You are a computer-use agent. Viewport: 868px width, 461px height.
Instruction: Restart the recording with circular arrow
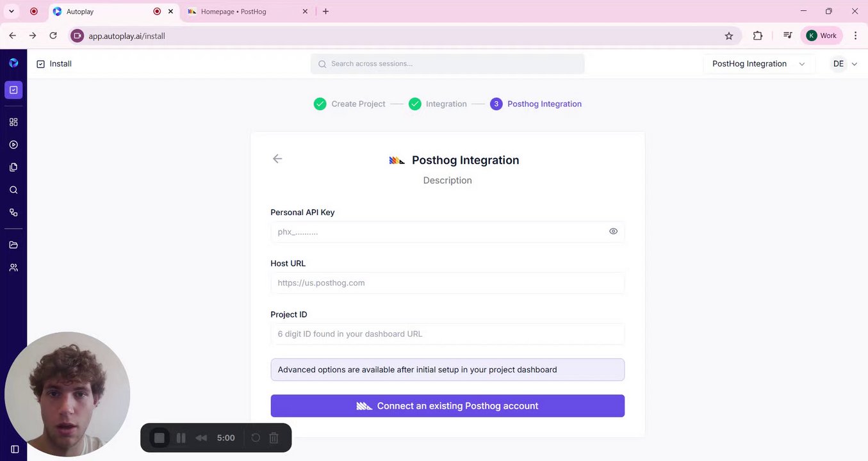tap(256, 438)
